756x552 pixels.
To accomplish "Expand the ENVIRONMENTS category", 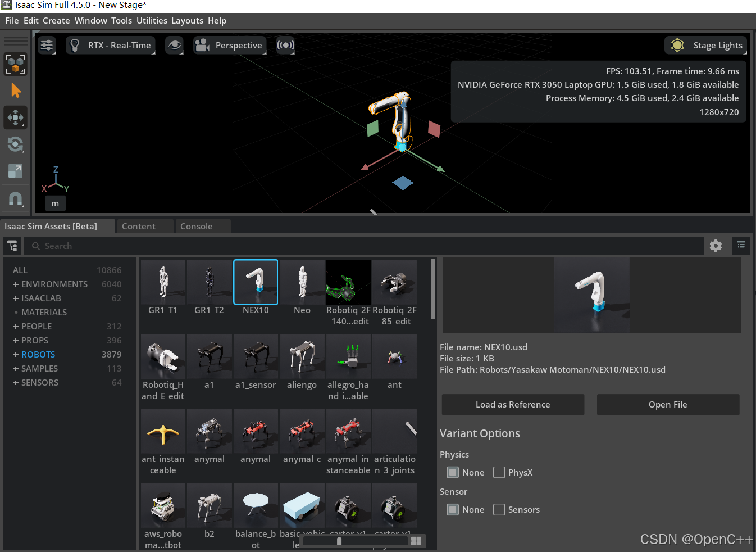I will [x=16, y=284].
